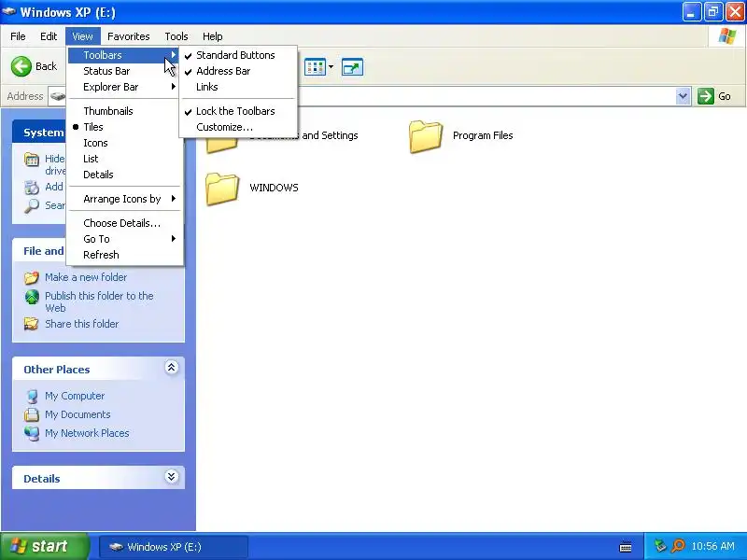Click the Program Files folder icon
Viewport: 747px width, 560px height.
pos(426,136)
